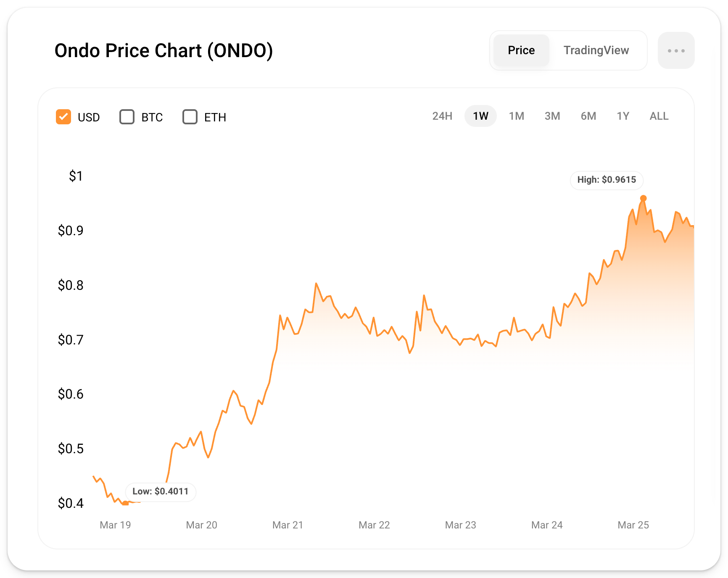Viewport: 728px width, 578px height.
Task: Click the High $0.9615 price label
Action: (x=607, y=180)
